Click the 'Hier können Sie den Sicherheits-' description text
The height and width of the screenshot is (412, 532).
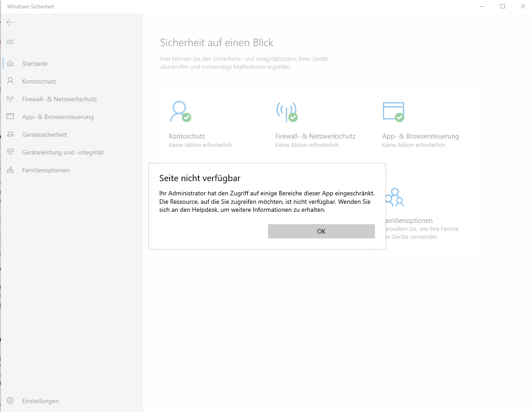pos(244,63)
